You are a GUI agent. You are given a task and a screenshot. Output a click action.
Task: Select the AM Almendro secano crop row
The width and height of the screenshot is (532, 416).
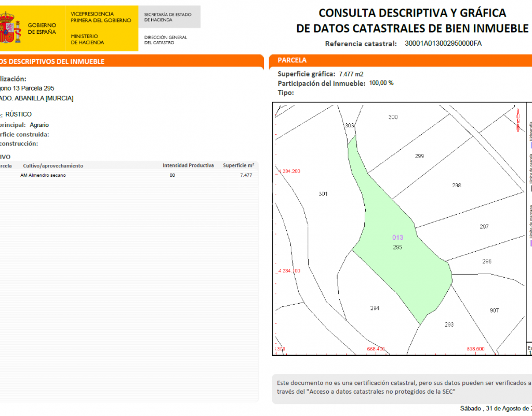130,175
